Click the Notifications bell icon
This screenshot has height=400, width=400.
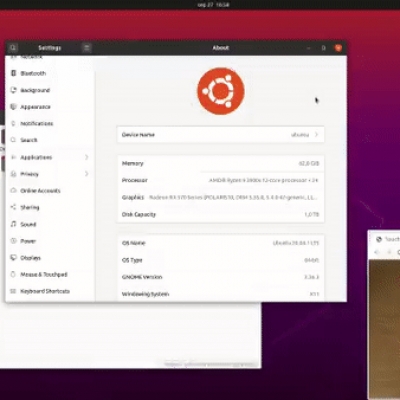(13, 123)
